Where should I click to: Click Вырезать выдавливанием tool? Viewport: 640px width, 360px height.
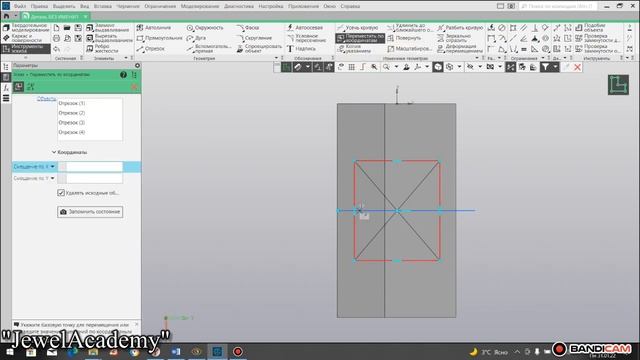click(x=109, y=38)
